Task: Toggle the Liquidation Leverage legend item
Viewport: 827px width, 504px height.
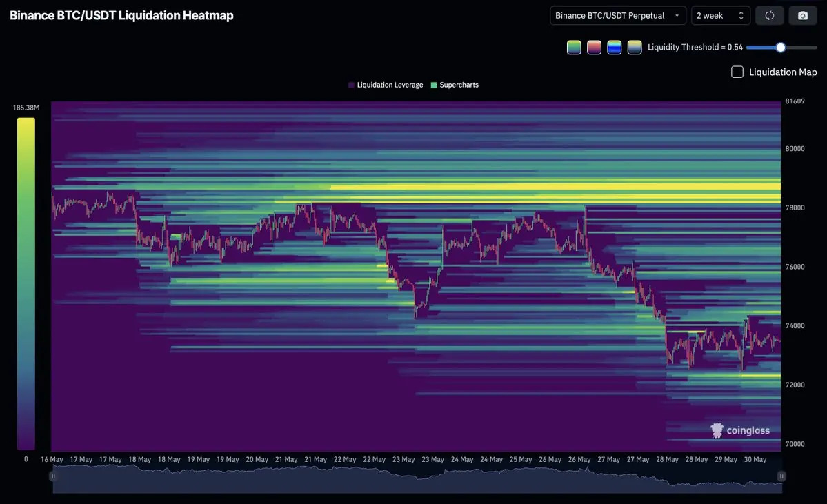Action: pos(386,85)
